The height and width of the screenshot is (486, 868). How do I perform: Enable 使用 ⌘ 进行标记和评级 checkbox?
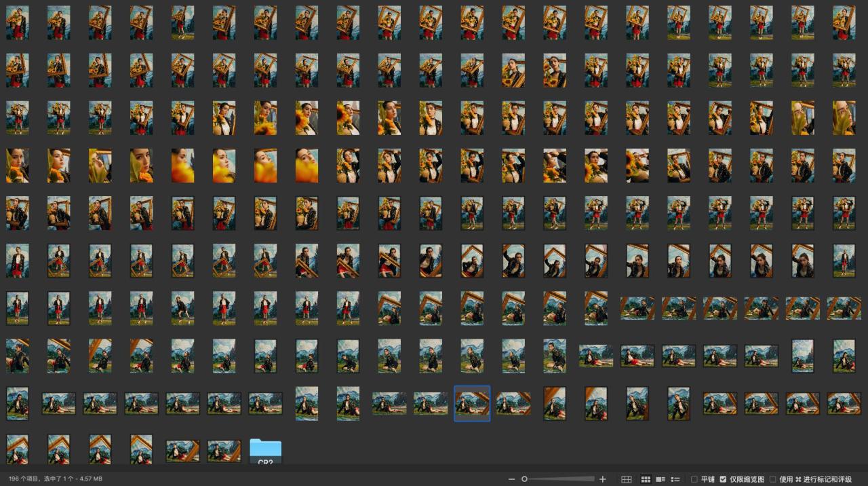[x=773, y=479]
